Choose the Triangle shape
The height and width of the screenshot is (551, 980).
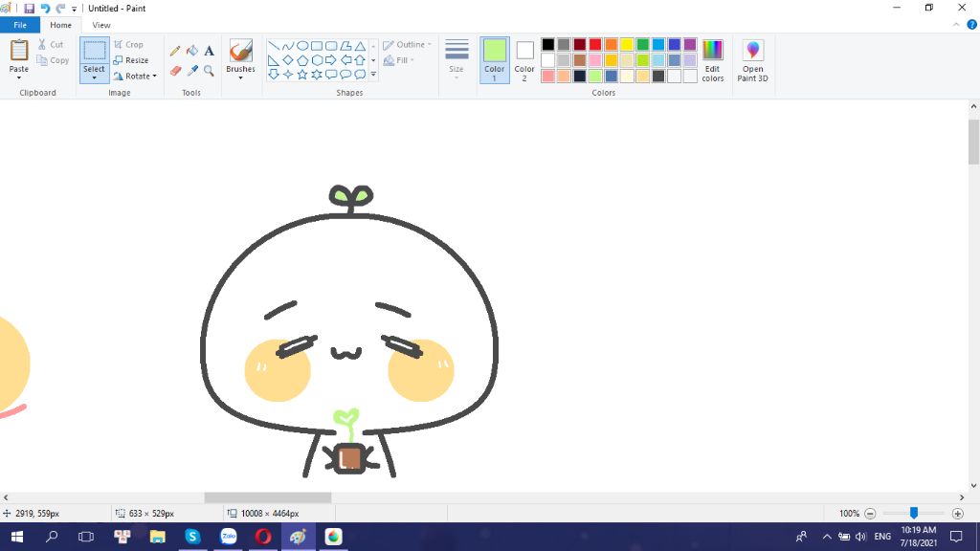pos(360,46)
